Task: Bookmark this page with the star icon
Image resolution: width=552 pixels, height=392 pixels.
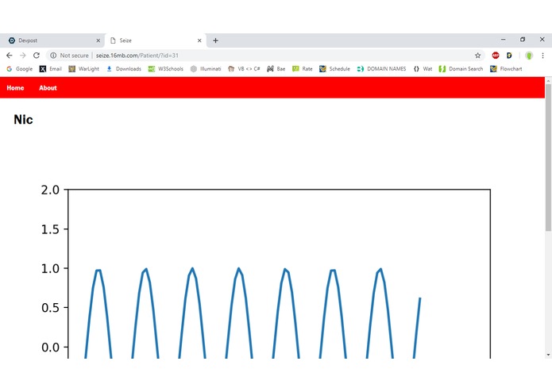Action: tap(477, 56)
